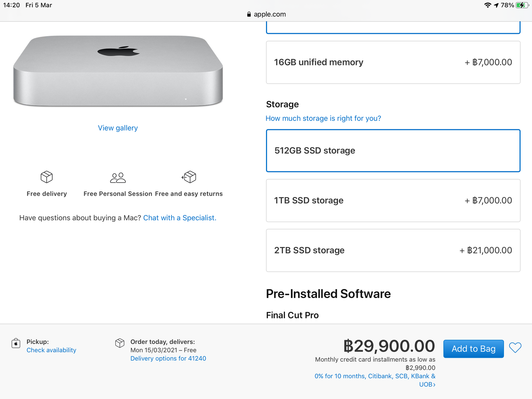Click Chat with a Specialist link
The height and width of the screenshot is (399, 532).
(x=180, y=218)
